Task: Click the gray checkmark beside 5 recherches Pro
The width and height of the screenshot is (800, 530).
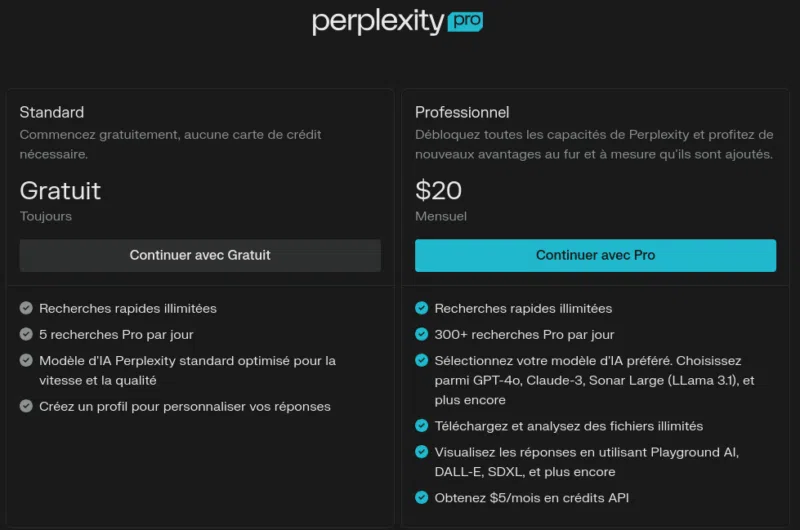Action: pyautogui.click(x=26, y=334)
